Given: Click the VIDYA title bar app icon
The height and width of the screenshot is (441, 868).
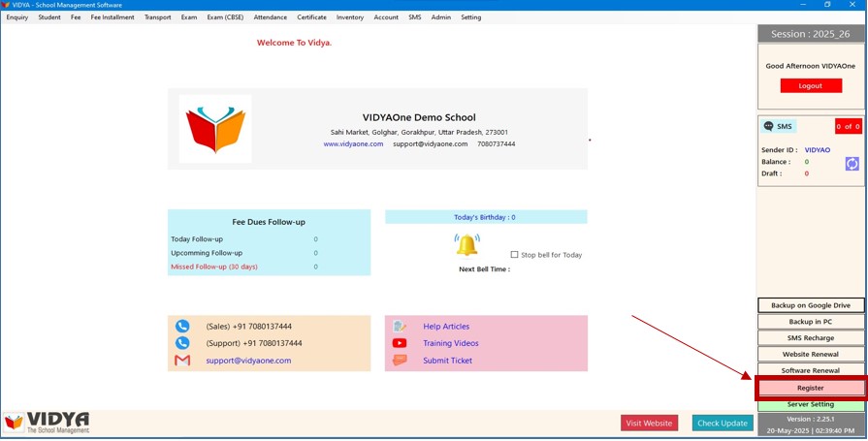Looking at the screenshot, I should click(6, 5).
